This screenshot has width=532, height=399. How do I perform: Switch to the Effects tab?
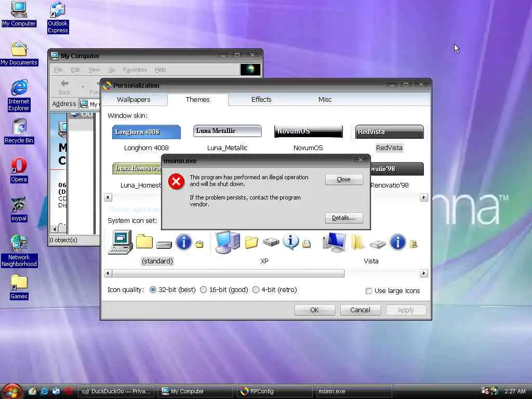[261, 99]
